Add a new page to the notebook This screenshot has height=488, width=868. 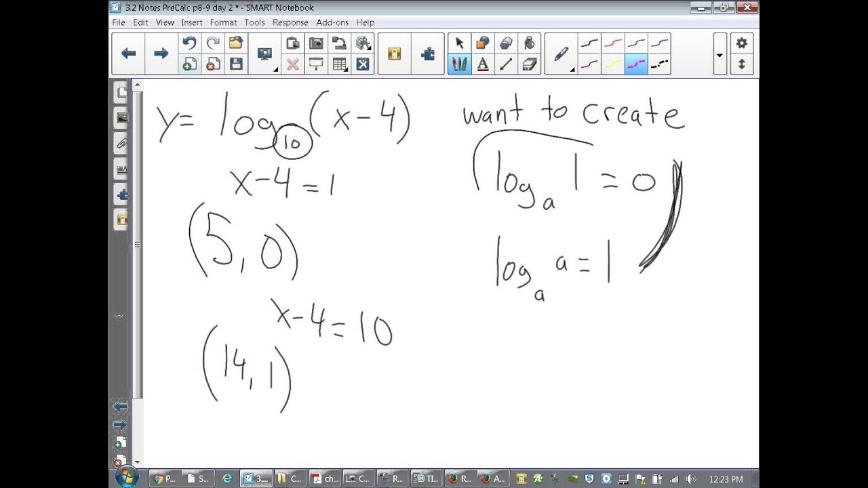tap(189, 64)
